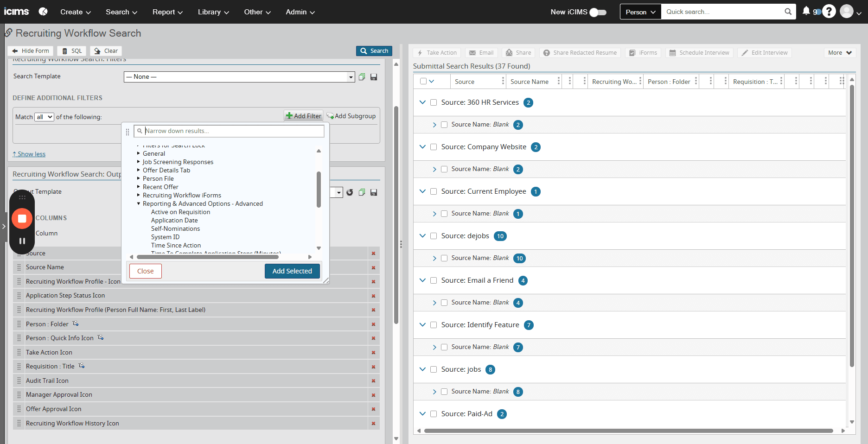Check the Source: jobs group checkbox
The image size is (868, 444).
(x=434, y=369)
